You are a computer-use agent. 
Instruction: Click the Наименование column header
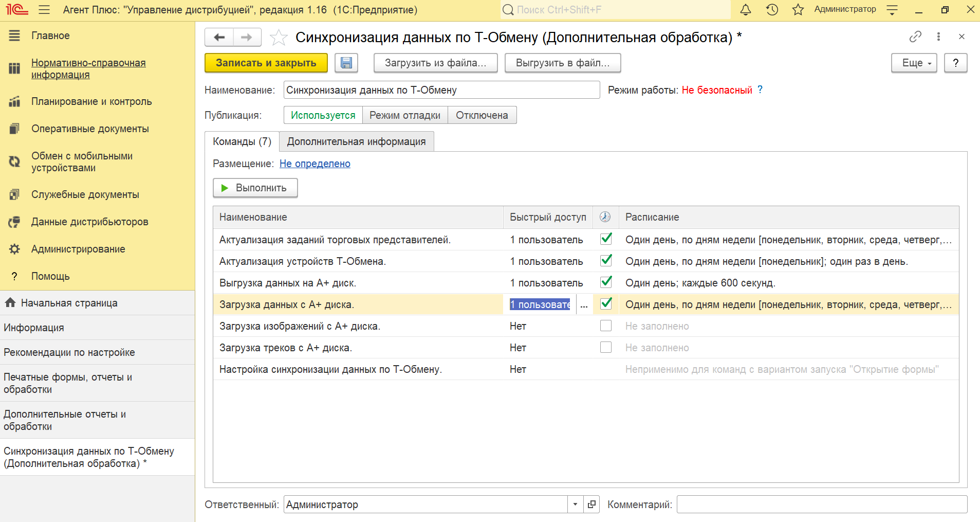[x=358, y=217]
